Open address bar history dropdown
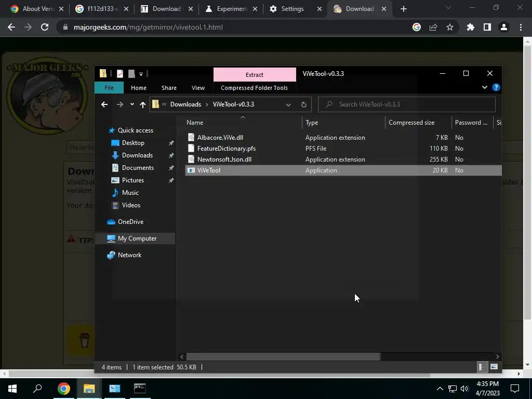 288,104
